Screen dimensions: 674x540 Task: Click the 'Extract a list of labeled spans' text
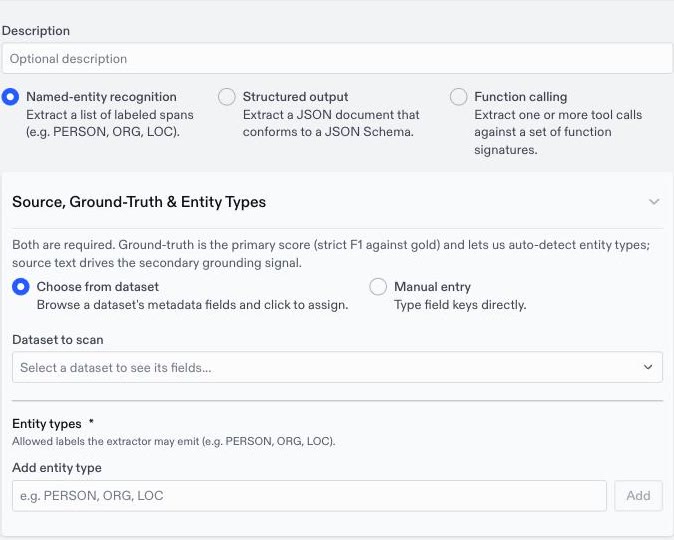click(110, 123)
